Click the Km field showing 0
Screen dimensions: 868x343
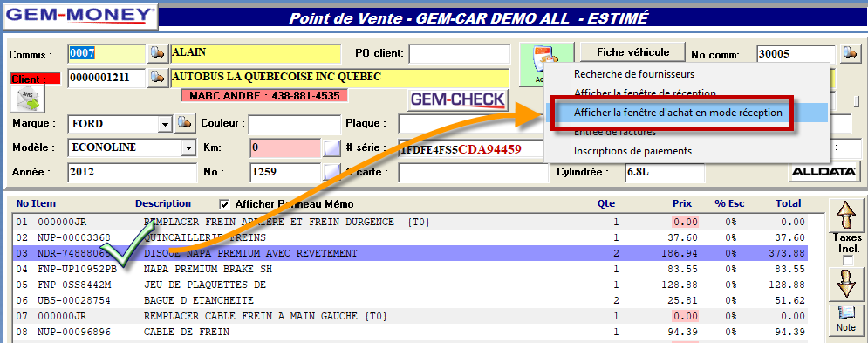pos(285,148)
